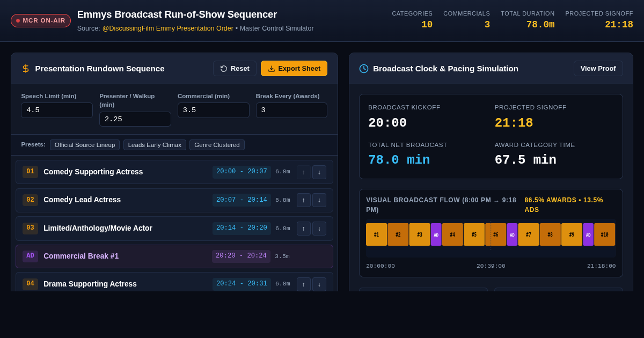Click the 02 sequence number badge
Screen dimensions: 644x338
(30, 200)
